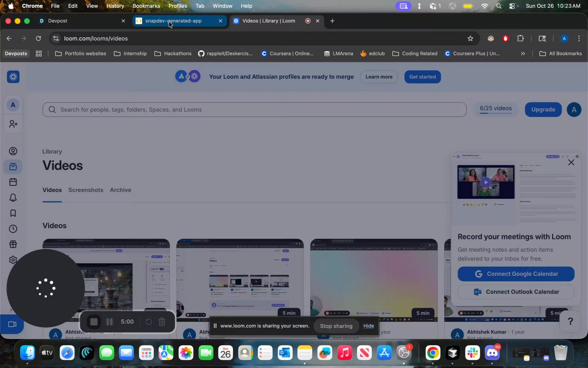Open the Coding Related bookmark folder
Screen dimensions: 588x368
[415, 53]
